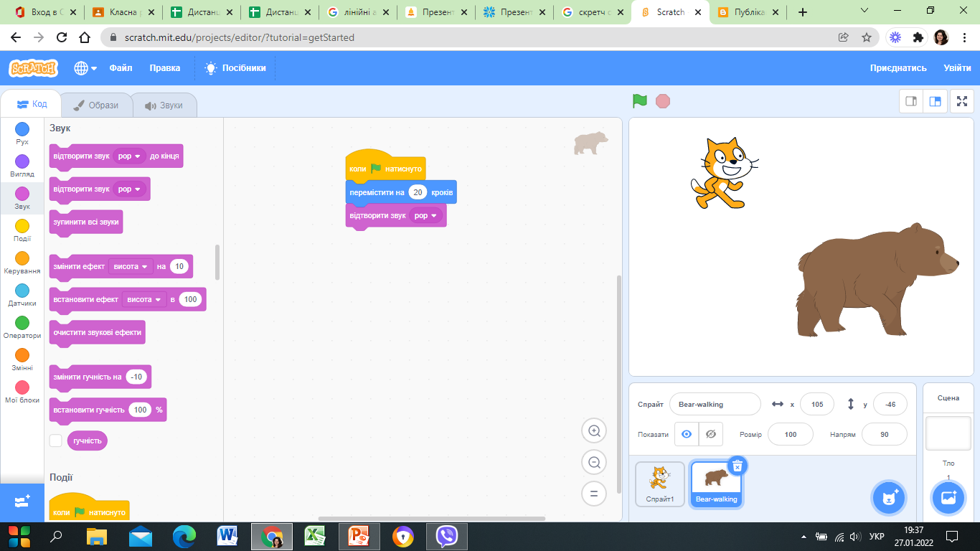Open PowerPoint from the Windows taskbar
This screenshot has height=551, width=980.
[357, 536]
